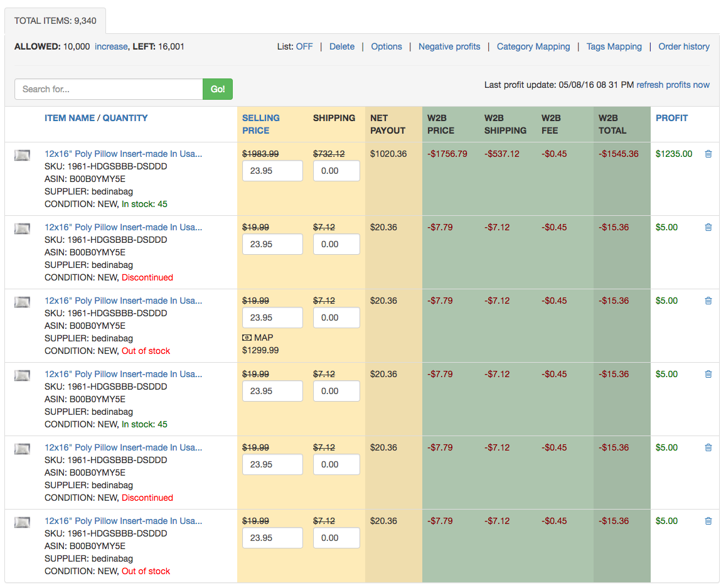The image size is (726, 588).
Task: Edit selling price field in the $1983.99 row
Action: pos(272,171)
